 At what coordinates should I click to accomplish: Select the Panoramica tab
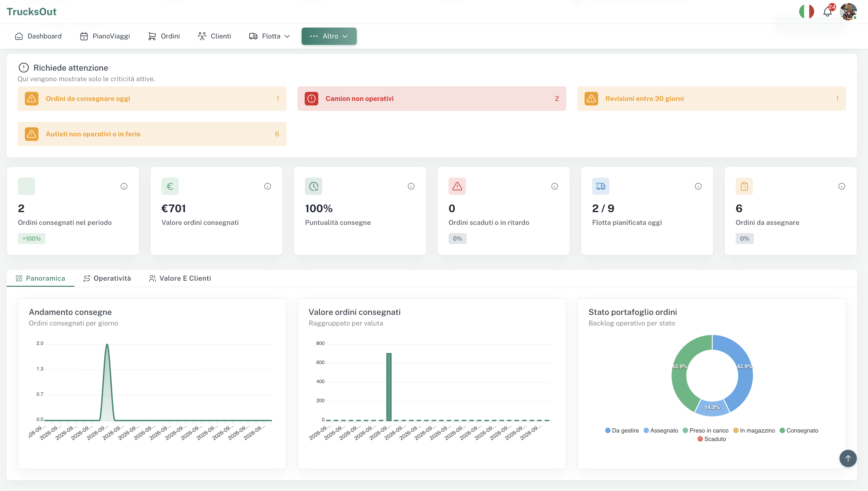tap(41, 278)
